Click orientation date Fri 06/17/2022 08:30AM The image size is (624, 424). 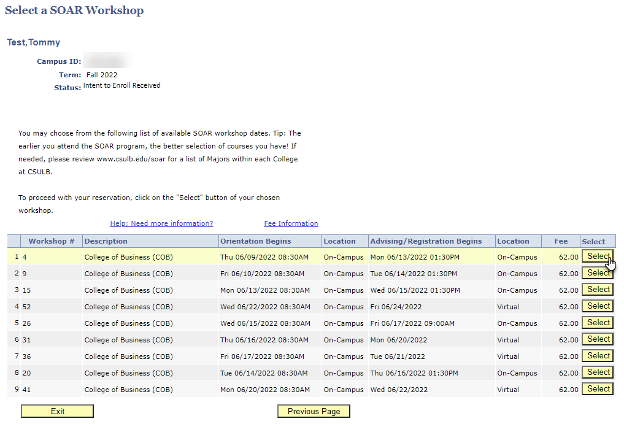click(262, 356)
